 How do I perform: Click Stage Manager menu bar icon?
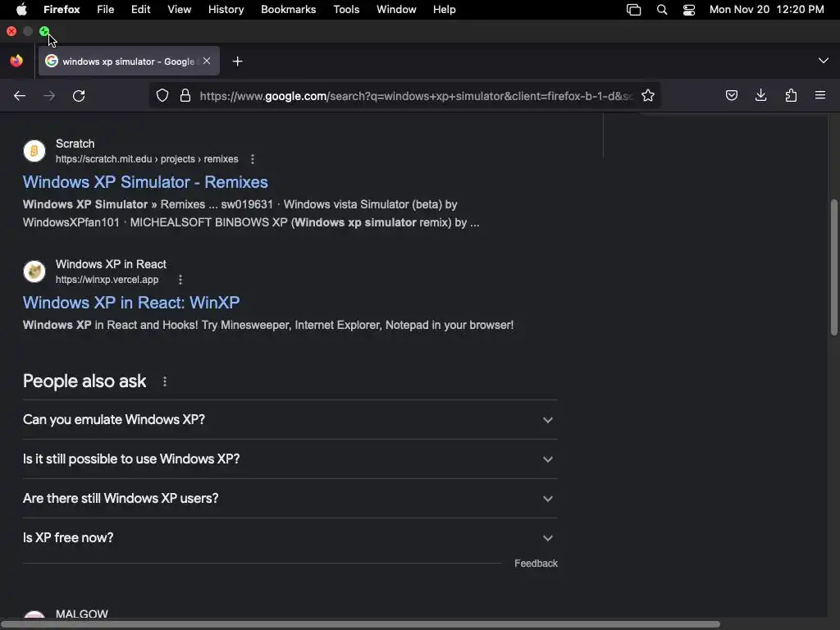tap(634, 10)
